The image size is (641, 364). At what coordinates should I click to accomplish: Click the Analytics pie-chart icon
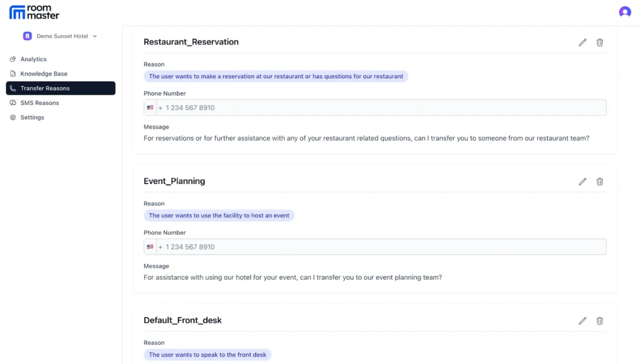coord(13,59)
